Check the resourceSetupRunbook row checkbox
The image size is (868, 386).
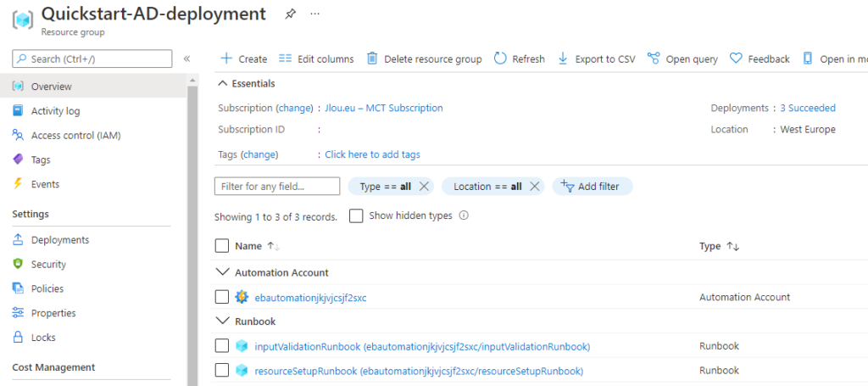pos(221,370)
